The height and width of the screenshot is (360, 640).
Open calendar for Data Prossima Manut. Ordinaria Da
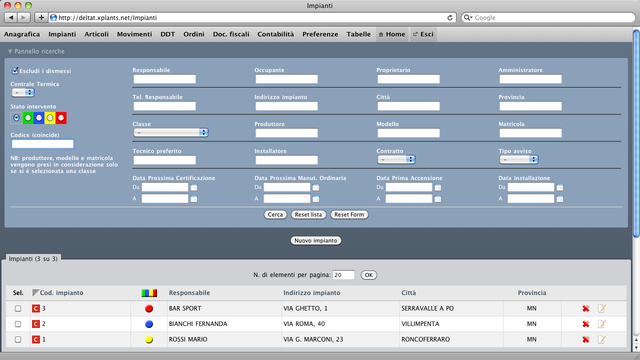(x=316, y=187)
